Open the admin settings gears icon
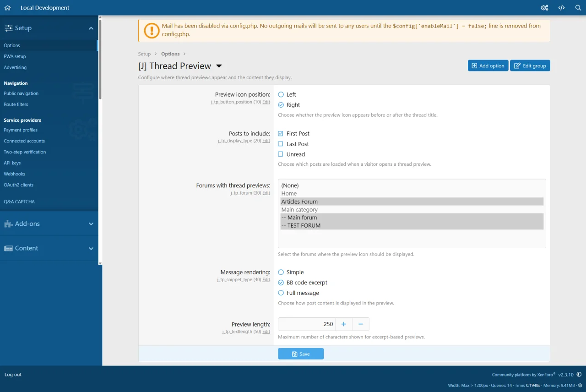586x392 pixels. click(544, 8)
